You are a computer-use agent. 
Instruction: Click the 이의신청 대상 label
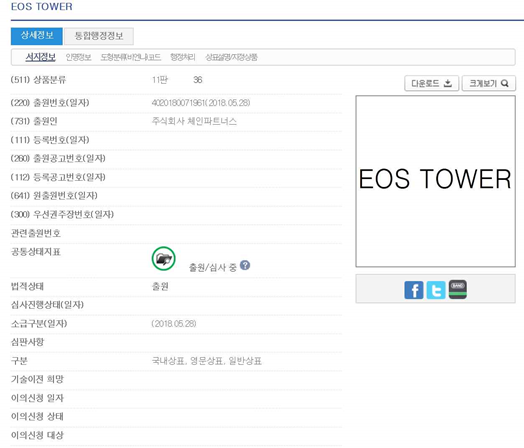(x=37, y=435)
